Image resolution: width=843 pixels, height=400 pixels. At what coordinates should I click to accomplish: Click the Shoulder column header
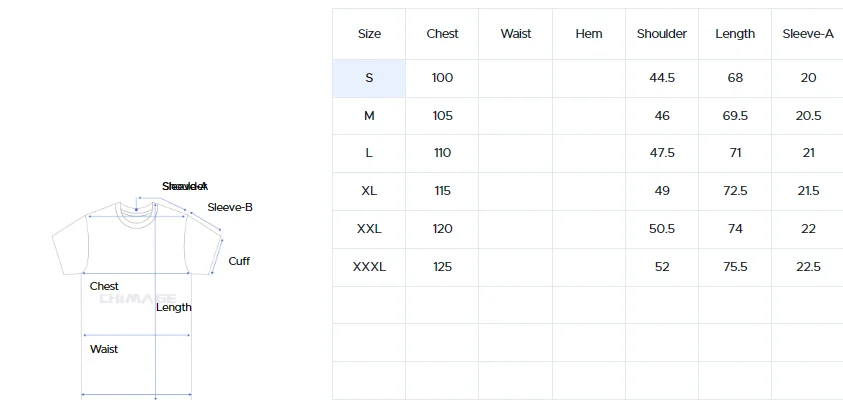[662, 34]
